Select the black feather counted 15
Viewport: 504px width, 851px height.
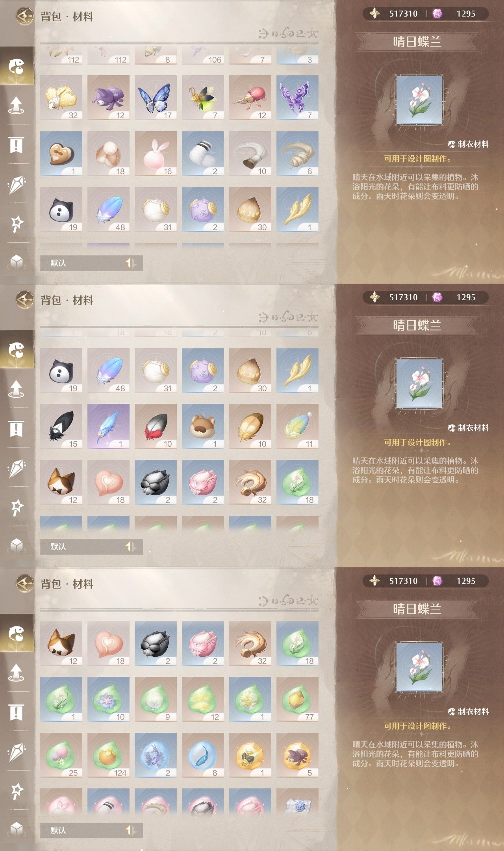[x=61, y=426]
